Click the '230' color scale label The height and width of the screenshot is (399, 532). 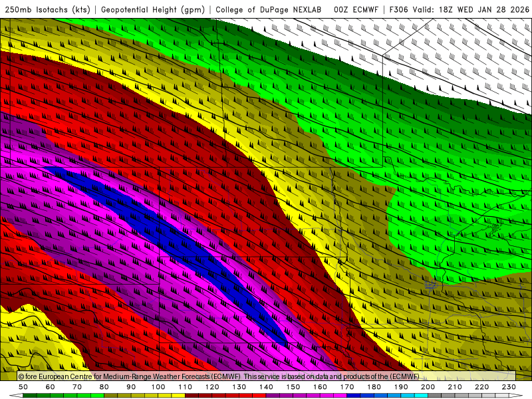click(509, 387)
